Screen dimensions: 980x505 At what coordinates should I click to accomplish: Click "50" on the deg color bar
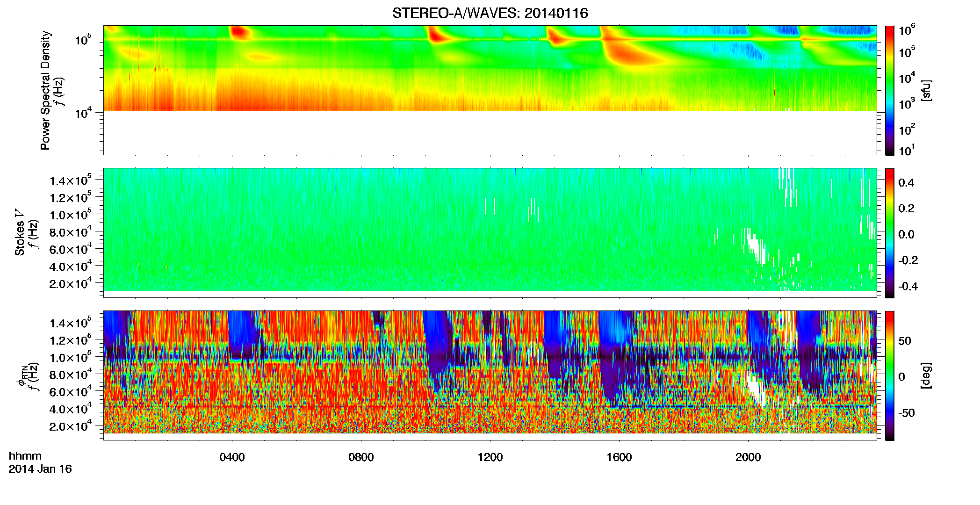coord(905,341)
